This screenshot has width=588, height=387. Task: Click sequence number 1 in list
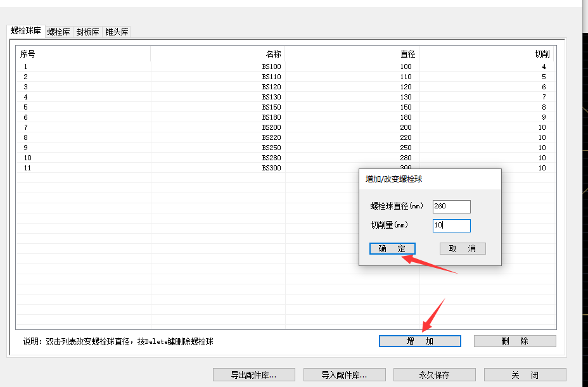tap(25, 67)
